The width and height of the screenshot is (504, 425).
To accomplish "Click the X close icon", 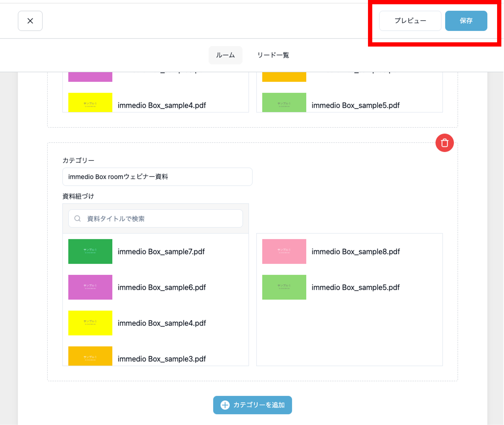I will 30,21.
